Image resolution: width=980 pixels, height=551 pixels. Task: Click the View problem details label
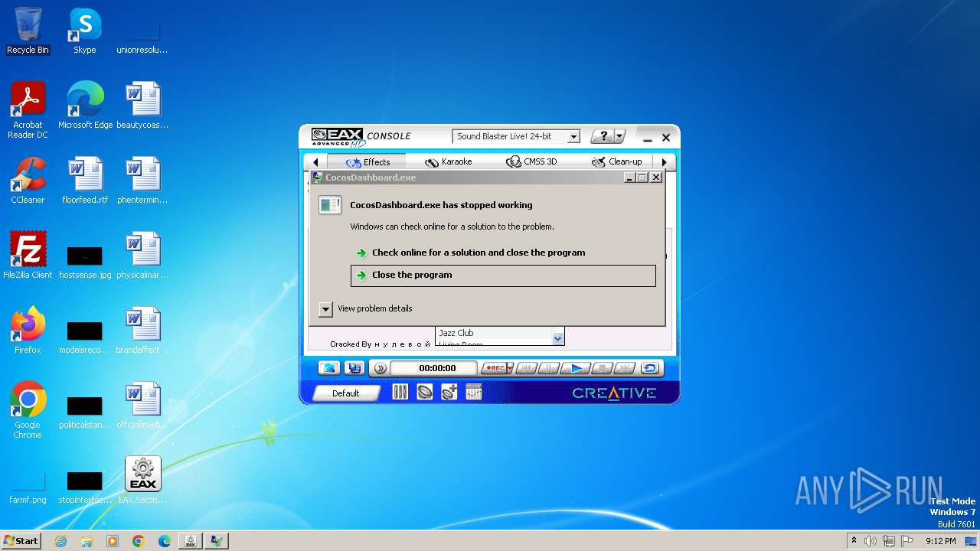375,308
